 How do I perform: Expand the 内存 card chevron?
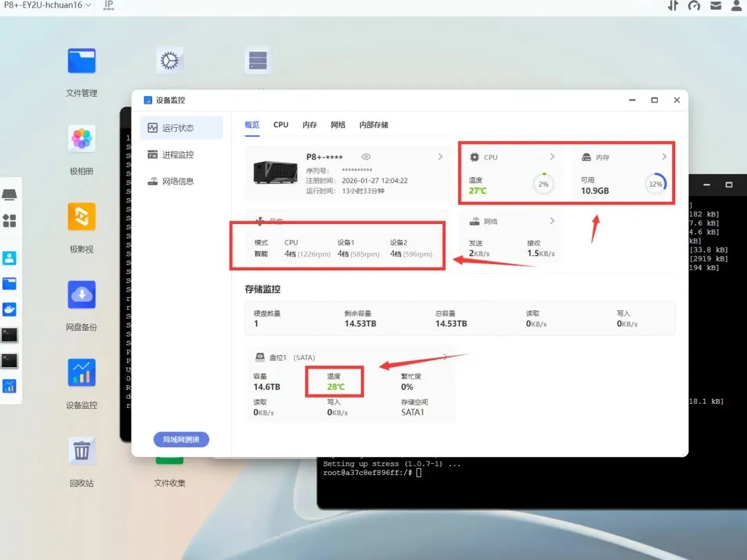pos(664,156)
